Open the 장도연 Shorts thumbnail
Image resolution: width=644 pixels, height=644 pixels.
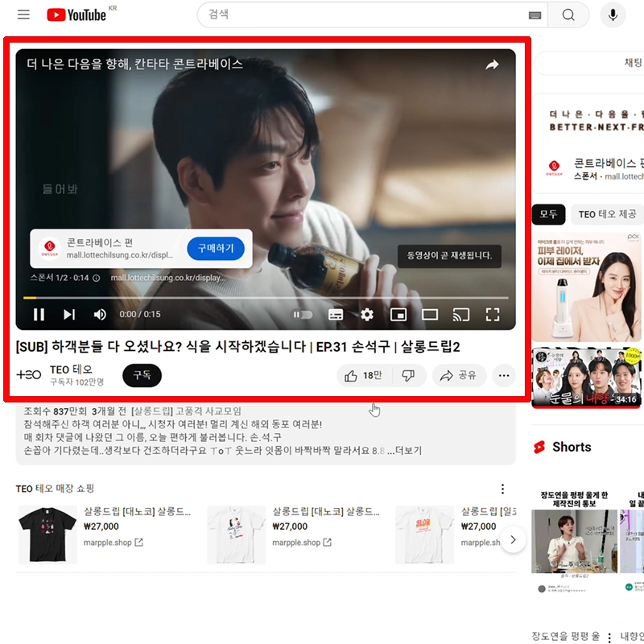coord(574,541)
